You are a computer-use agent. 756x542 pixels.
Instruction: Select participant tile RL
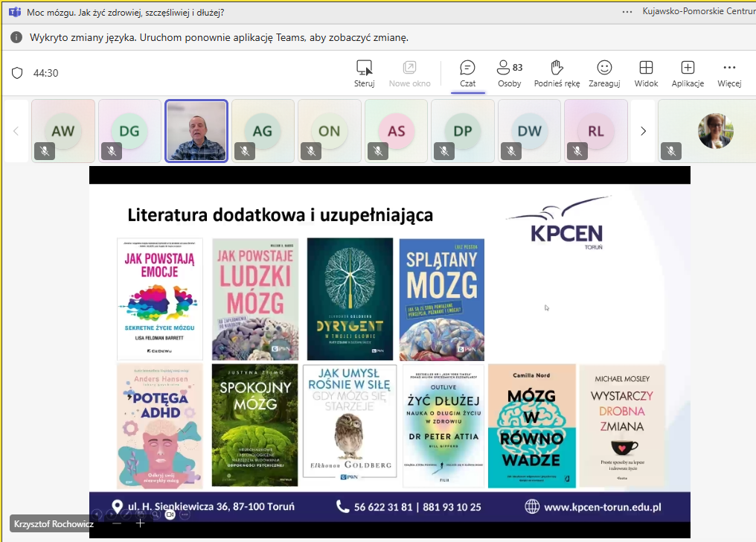click(x=596, y=131)
